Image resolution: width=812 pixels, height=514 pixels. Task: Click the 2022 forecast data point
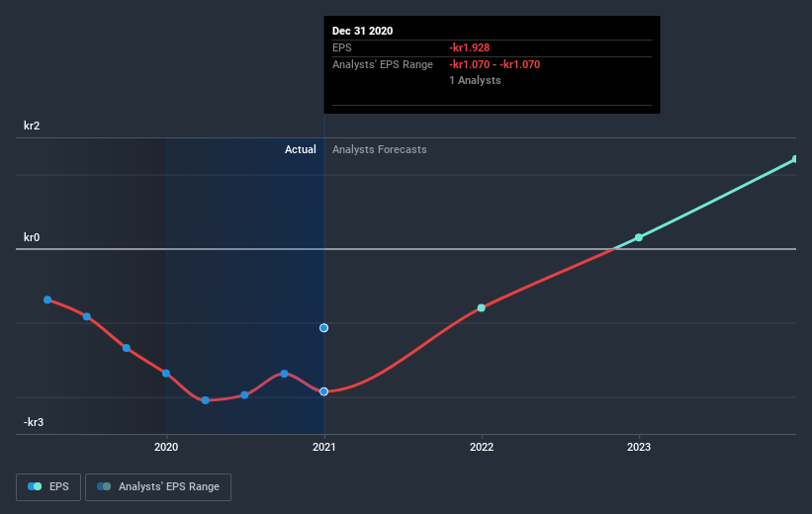(481, 308)
